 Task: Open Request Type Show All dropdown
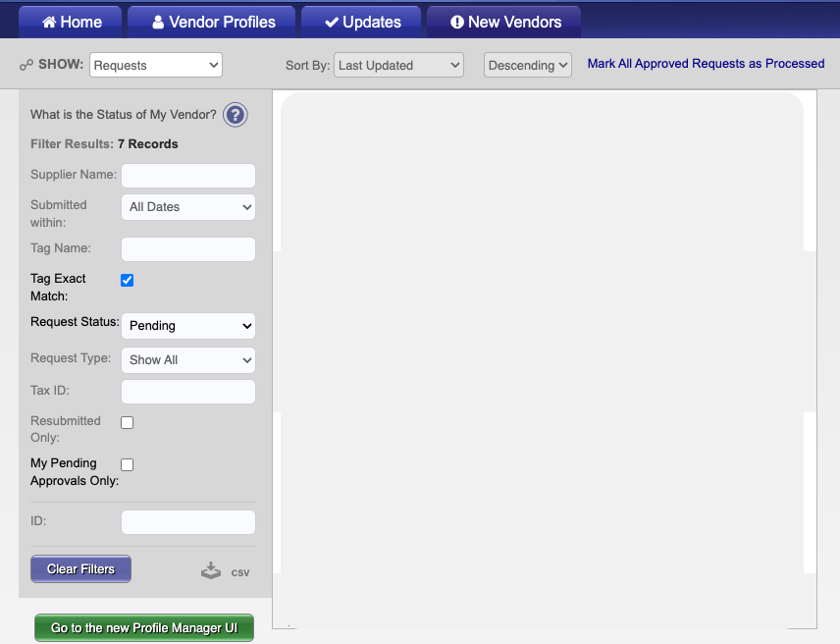point(188,360)
